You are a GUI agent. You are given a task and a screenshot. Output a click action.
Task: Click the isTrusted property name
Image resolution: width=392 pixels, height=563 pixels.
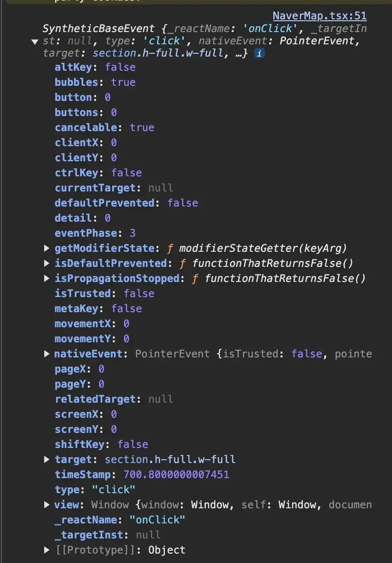tap(83, 293)
